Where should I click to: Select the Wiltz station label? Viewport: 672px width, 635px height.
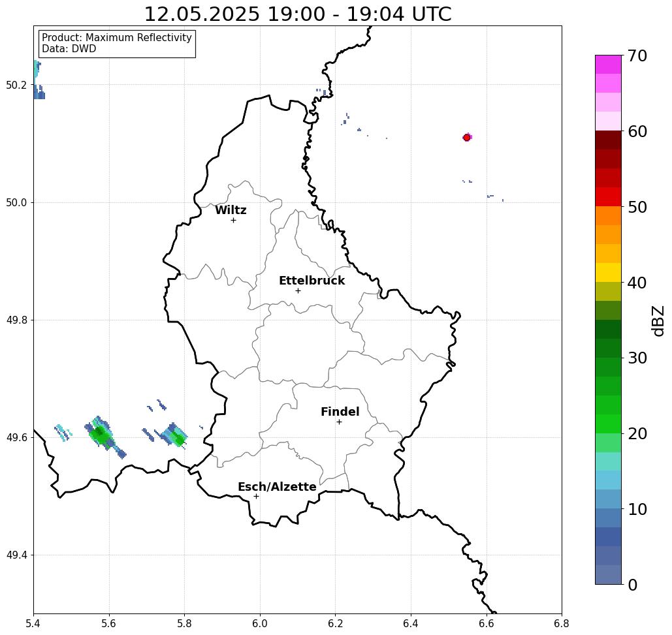pyautogui.click(x=231, y=210)
